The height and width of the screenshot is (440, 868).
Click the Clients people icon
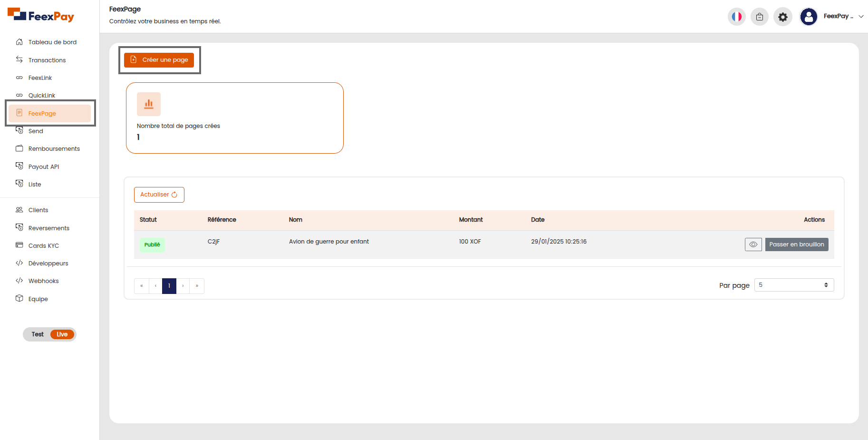pos(19,210)
